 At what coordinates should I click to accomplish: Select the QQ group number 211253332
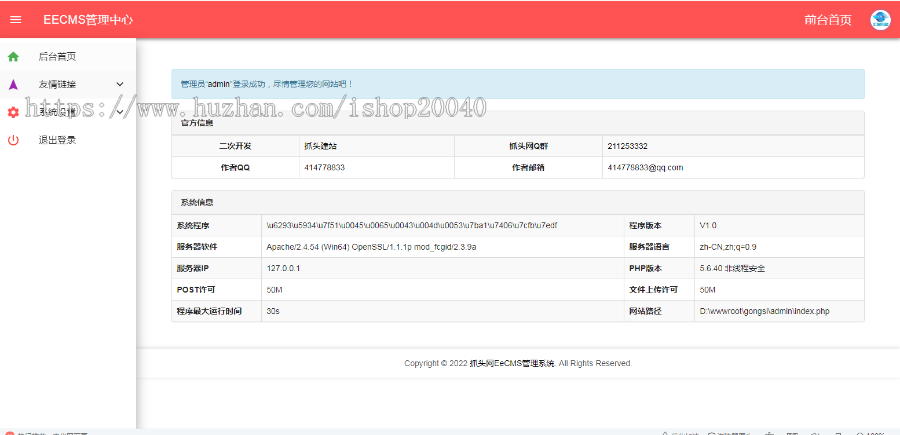tap(627, 146)
